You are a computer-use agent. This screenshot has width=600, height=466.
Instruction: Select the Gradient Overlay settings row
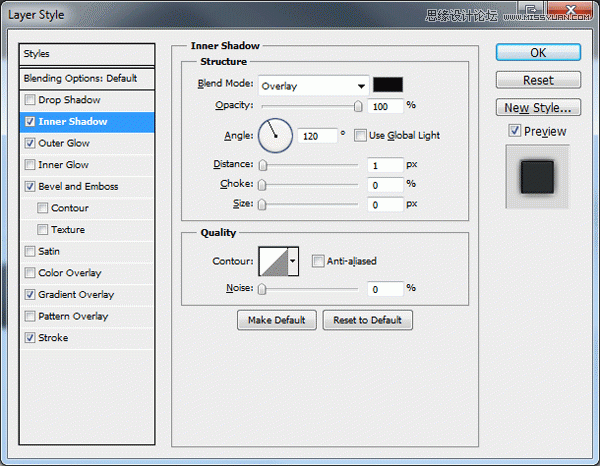(87, 295)
